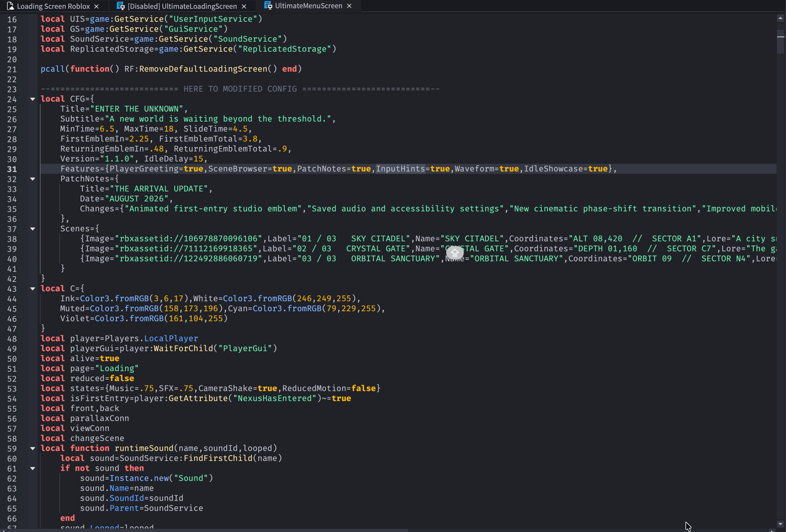Click the page="Loading" string

tap(116, 368)
